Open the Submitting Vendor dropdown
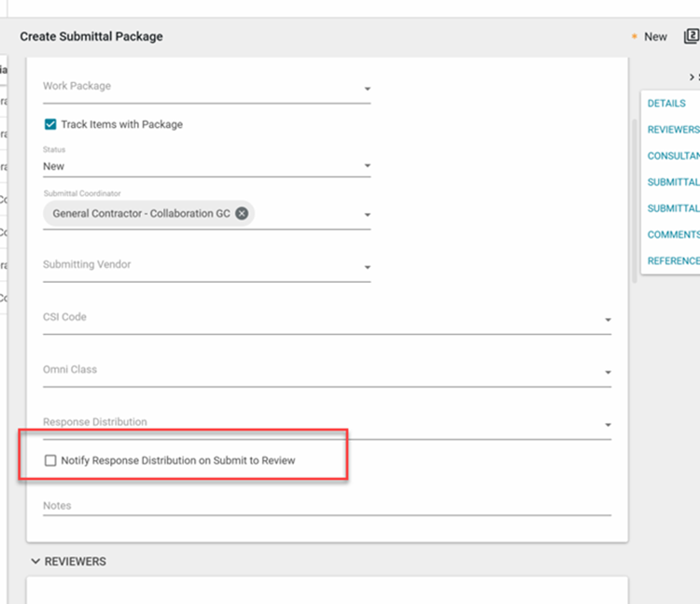 click(367, 268)
